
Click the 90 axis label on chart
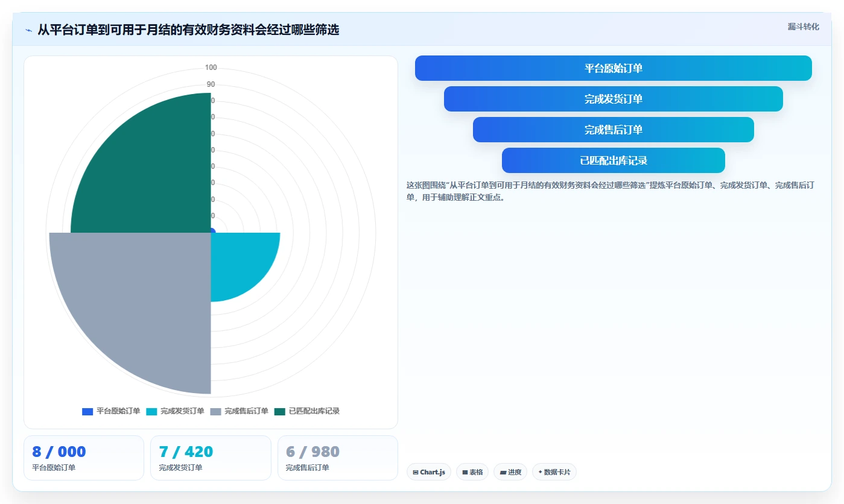click(x=211, y=84)
